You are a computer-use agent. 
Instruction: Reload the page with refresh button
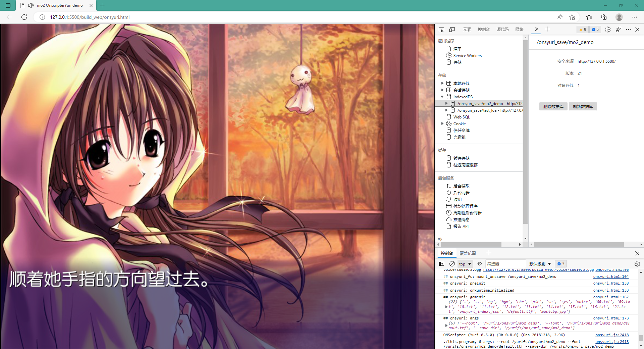24,17
